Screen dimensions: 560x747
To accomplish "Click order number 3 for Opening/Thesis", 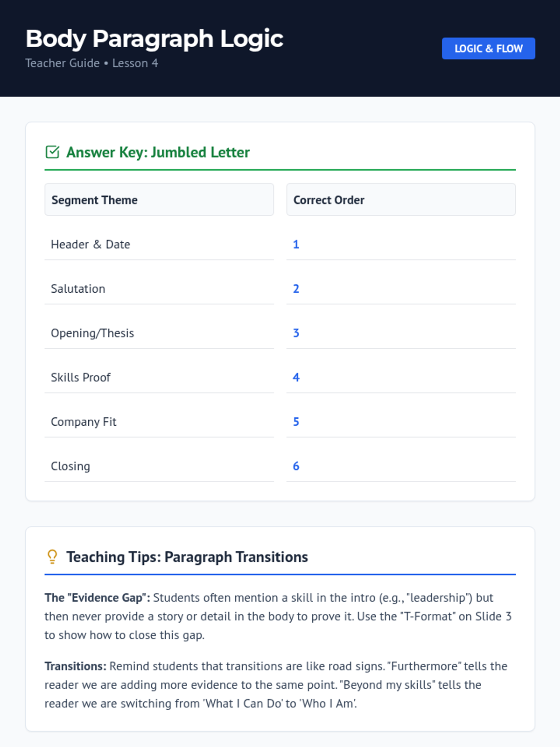I will (296, 333).
